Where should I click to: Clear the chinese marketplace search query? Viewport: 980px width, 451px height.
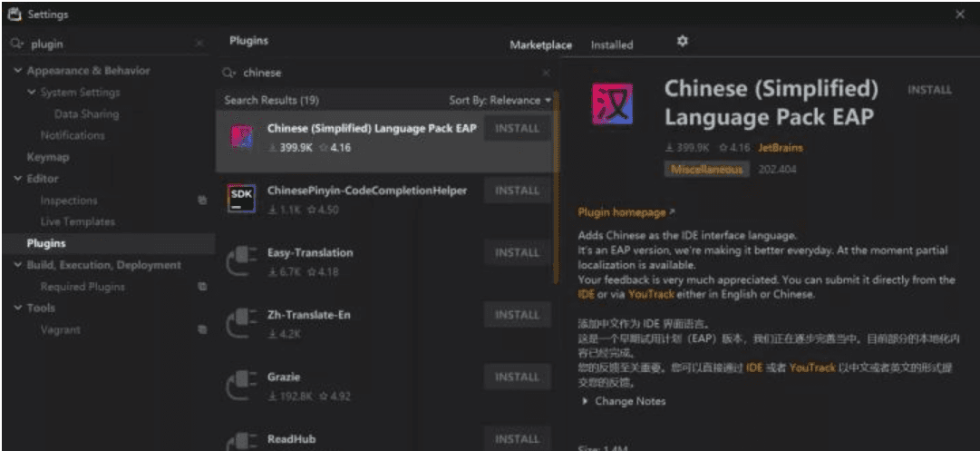pyautogui.click(x=546, y=74)
